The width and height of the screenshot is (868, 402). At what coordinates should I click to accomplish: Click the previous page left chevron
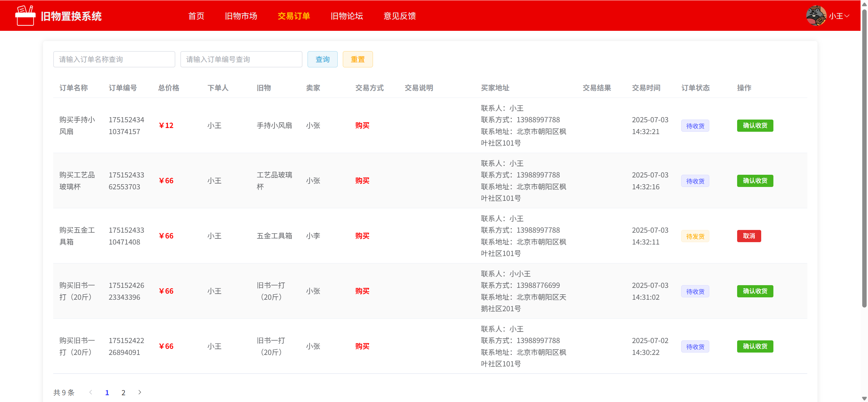pos(91,392)
